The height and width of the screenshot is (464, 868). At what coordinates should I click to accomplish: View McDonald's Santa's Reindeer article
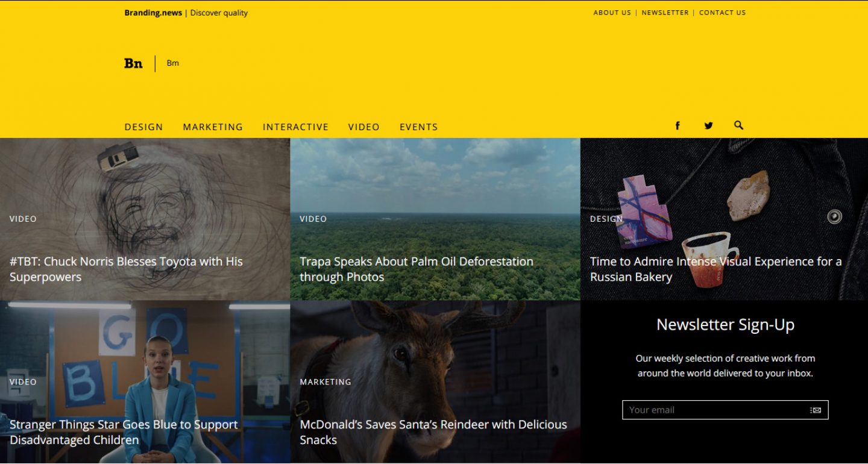point(433,432)
